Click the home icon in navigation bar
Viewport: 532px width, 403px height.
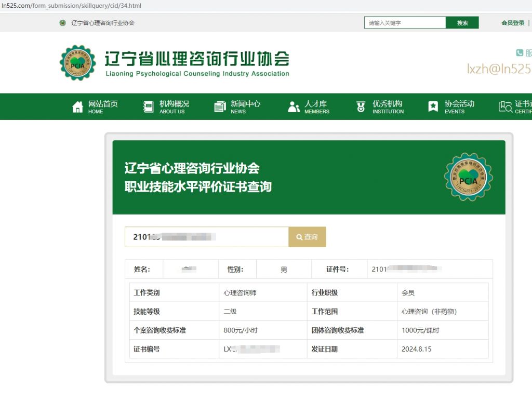coord(77,107)
